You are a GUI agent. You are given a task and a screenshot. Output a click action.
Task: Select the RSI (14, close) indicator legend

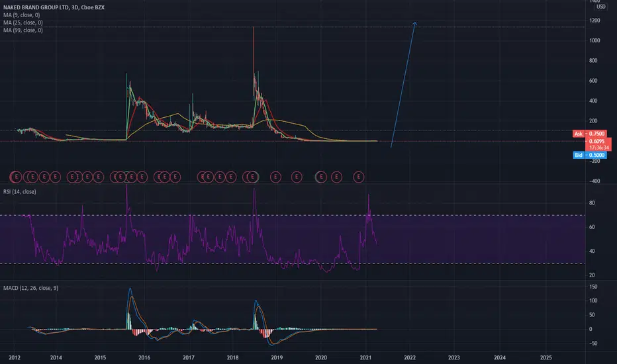point(20,192)
